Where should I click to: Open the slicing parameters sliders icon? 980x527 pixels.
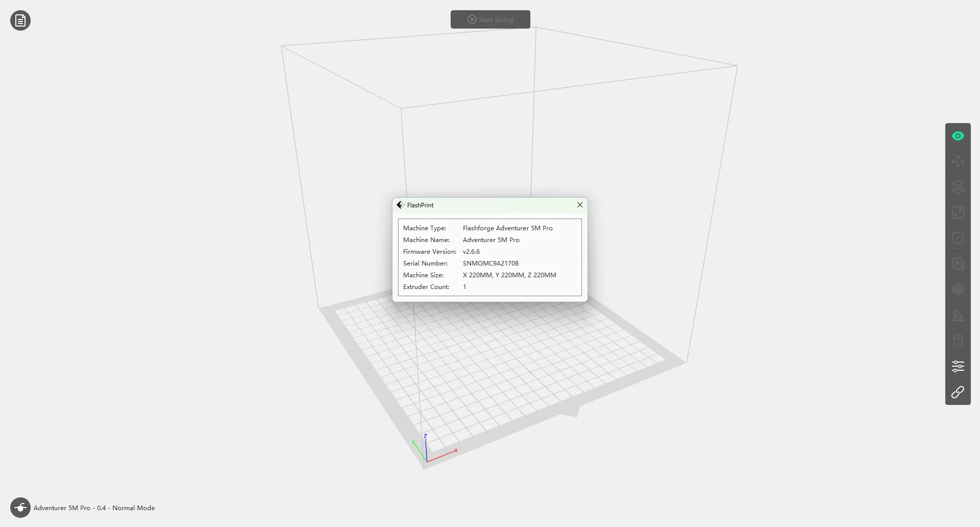tap(958, 366)
